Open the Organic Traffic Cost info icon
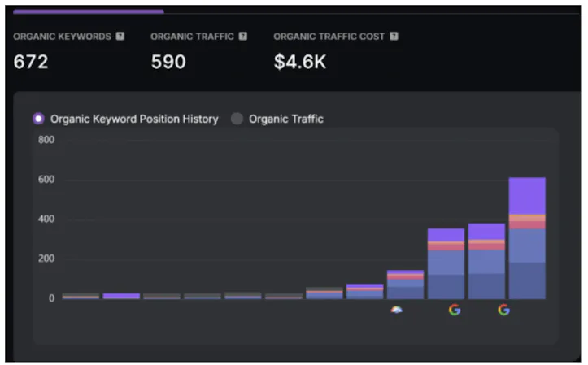588x365 pixels. [x=394, y=37]
